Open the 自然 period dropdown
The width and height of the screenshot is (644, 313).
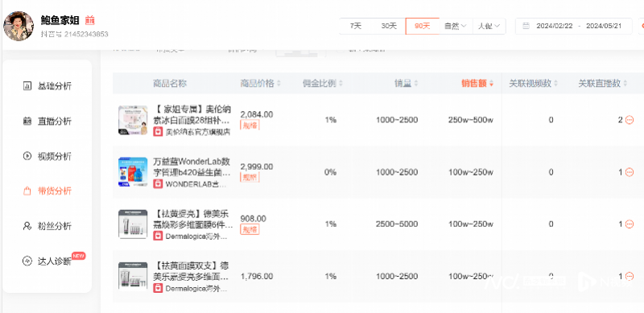(x=456, y=26)
